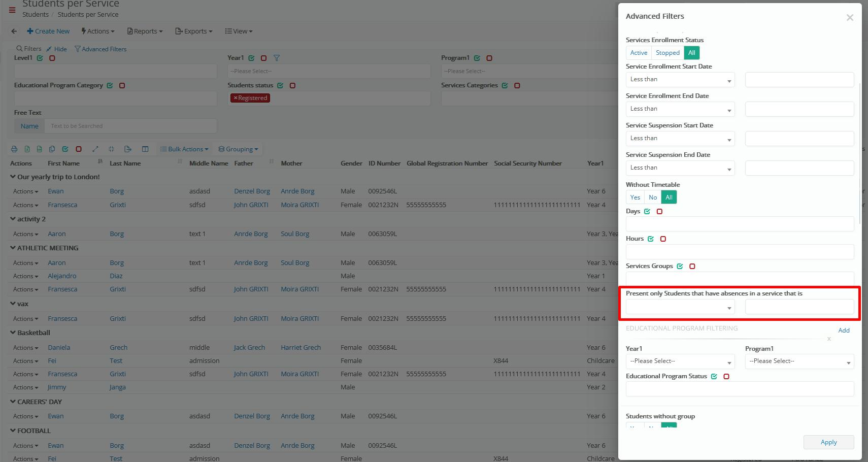Click the Text to be Searched field
Viewport: 868px width, 462px height.
pos(130,126)
